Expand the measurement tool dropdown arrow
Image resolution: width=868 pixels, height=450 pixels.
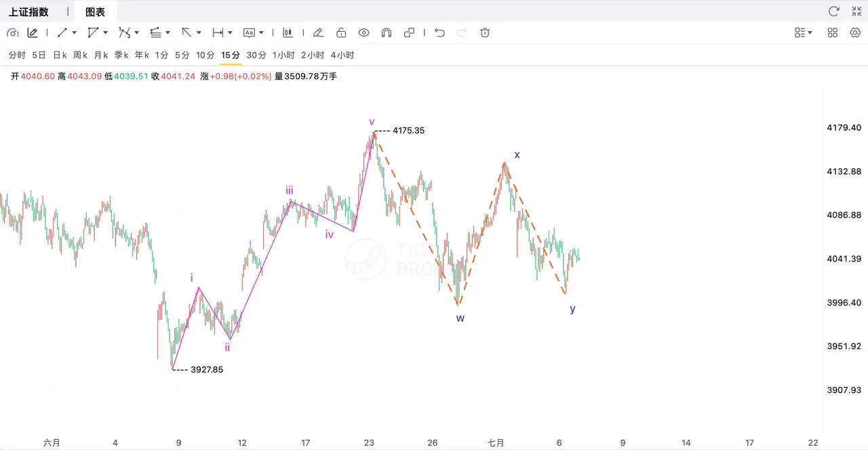pyautogui.click(x=230, y=33)
